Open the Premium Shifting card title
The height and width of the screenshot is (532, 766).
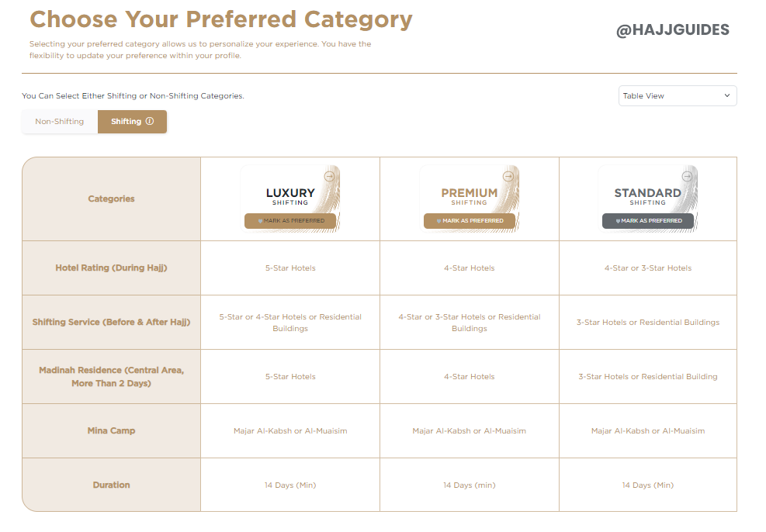[470, 193]
